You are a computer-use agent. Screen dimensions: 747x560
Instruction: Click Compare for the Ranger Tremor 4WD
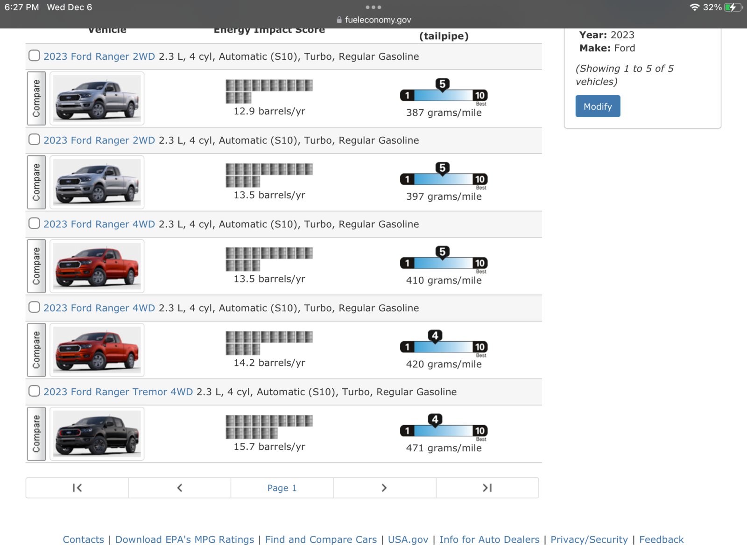pos(36,434)
